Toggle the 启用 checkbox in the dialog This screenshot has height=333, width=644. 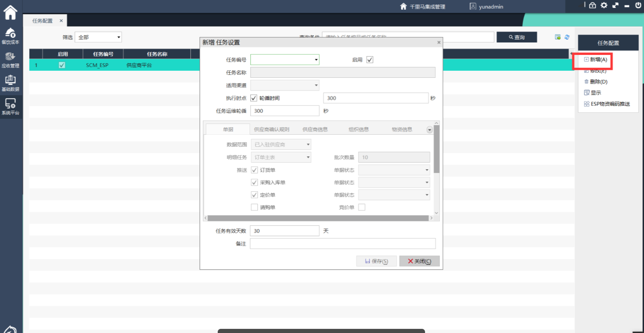click(370, 60)
